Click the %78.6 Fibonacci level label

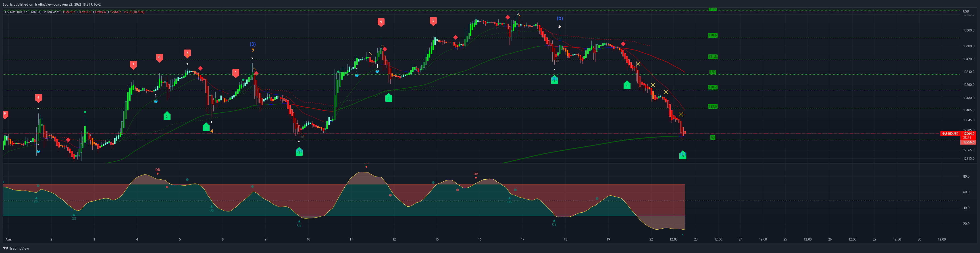click(713, 35)
